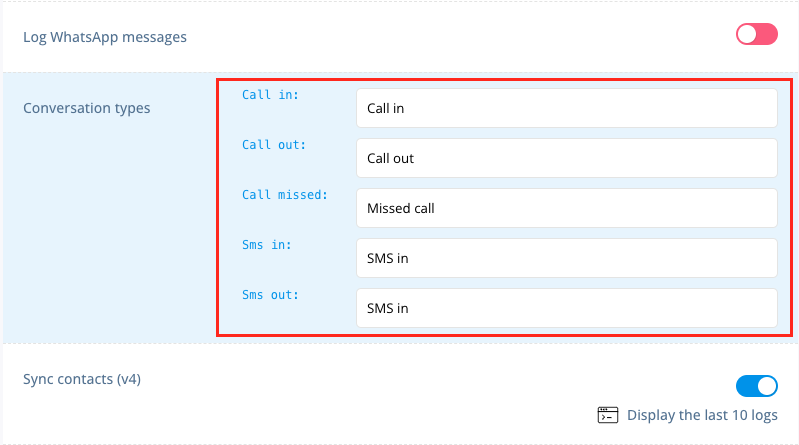Click the blue Call missed: label

284,195
